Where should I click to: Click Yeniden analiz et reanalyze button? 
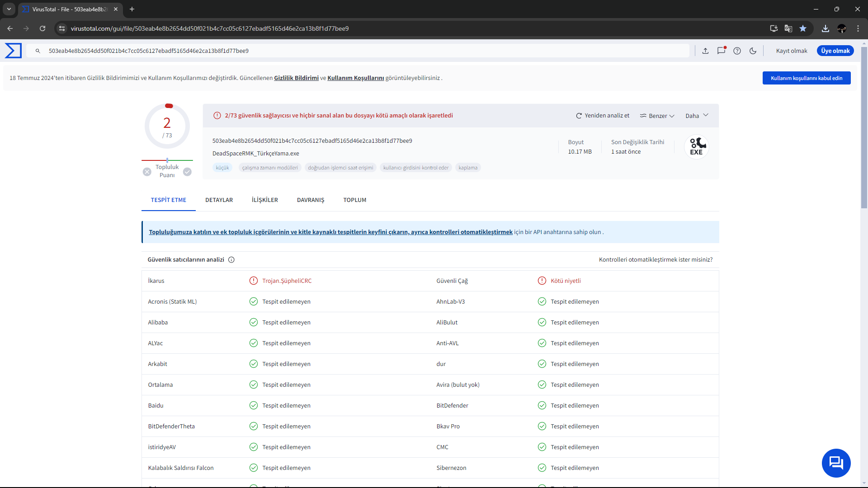point(602,116)
